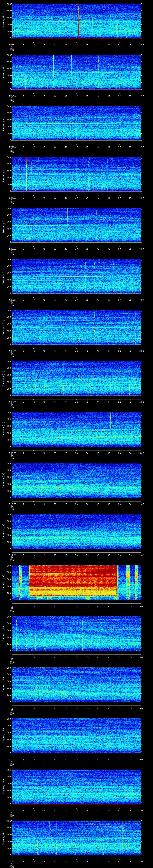Pick the spectrogram panel starting at 3:10:00
The image size is (153, 868).
pyautogui.click(x=77, y=480)
